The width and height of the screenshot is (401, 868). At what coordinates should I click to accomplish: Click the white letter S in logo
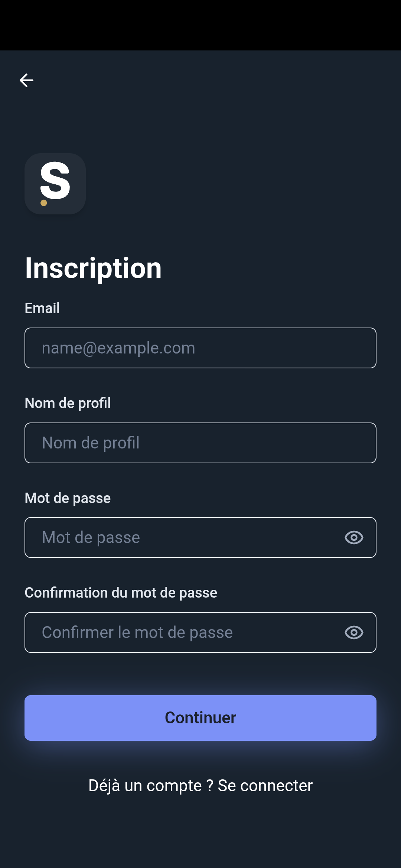click(56, 181)
